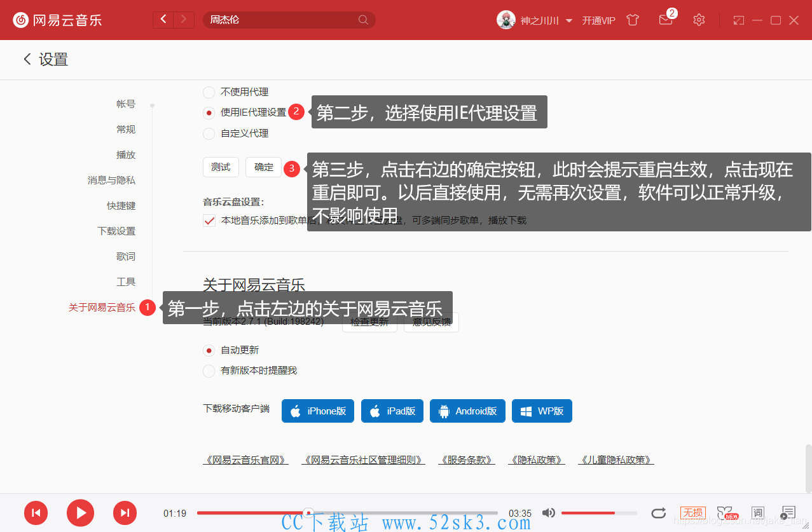Expand the user dropdown arrow next to 神之川川
Screen dimensions: 812x532
coord(569,20)
